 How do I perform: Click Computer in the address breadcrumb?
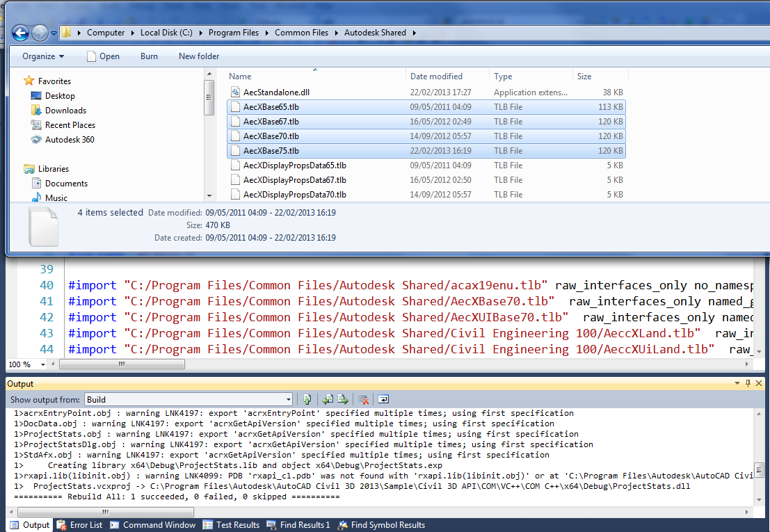(x=106, y=33)
